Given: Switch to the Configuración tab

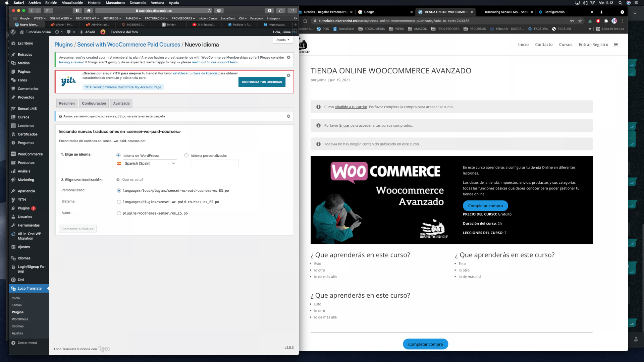Looking at the screenshot, I should (94, 103).
